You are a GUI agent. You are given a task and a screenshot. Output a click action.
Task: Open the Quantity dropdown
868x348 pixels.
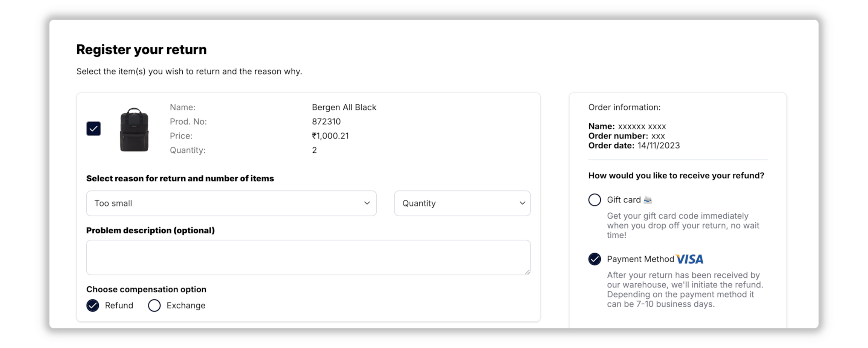coord(462,203)
